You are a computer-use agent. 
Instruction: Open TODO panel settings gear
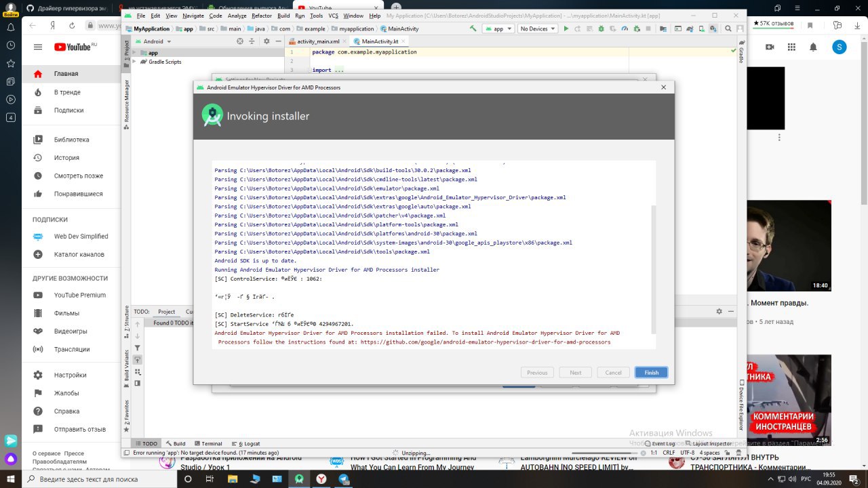tap(719, 311)
